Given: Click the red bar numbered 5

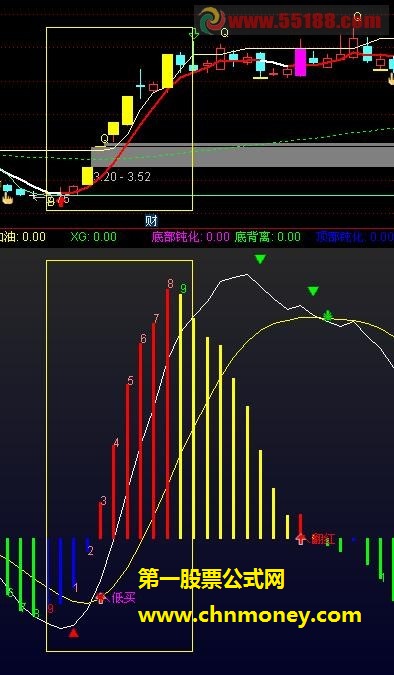Looking at the screenshot, I should 127,461.
